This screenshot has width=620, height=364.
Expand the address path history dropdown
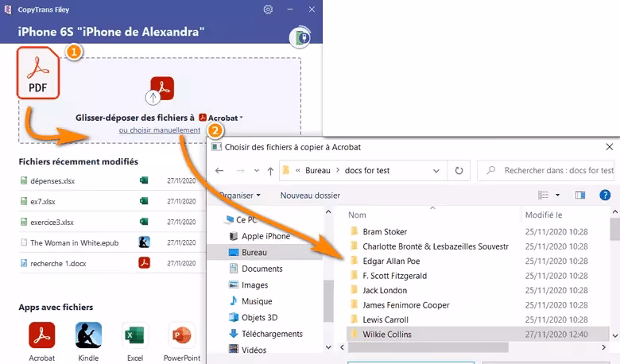[436, 170]
